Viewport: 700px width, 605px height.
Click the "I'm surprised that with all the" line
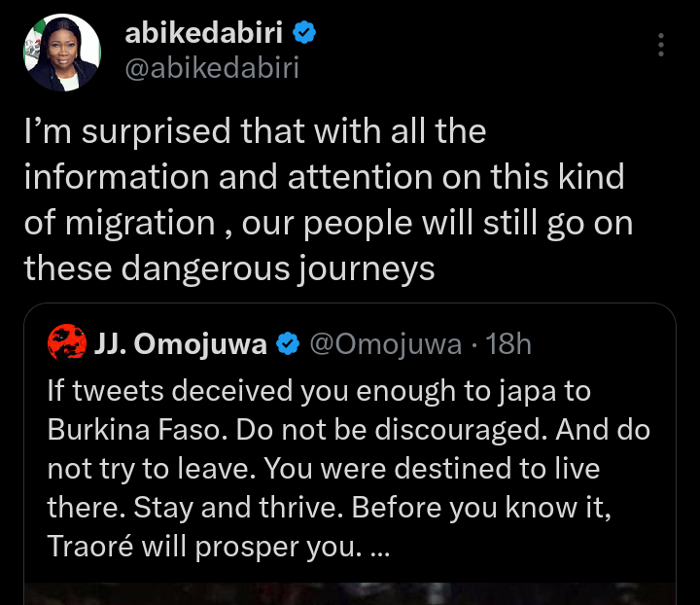tap(255, 131)
